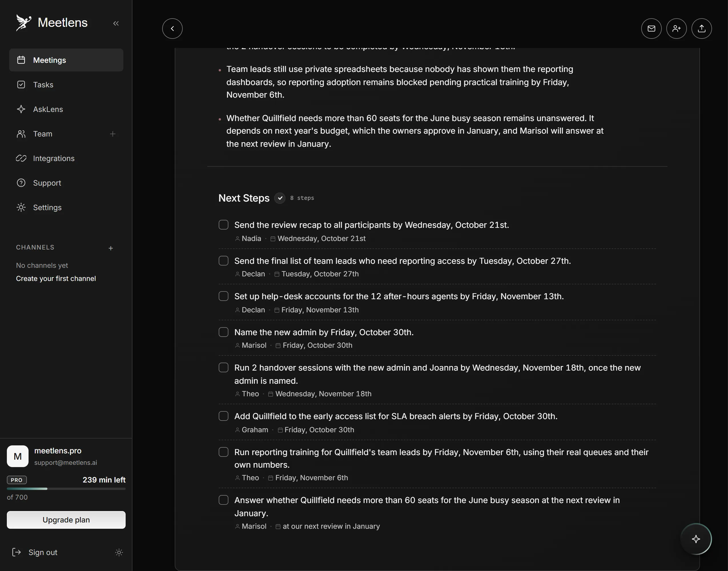This screenshot has height=571, width=728.
Task: Open Integrations in the sidebar
Action: [66, 158]
